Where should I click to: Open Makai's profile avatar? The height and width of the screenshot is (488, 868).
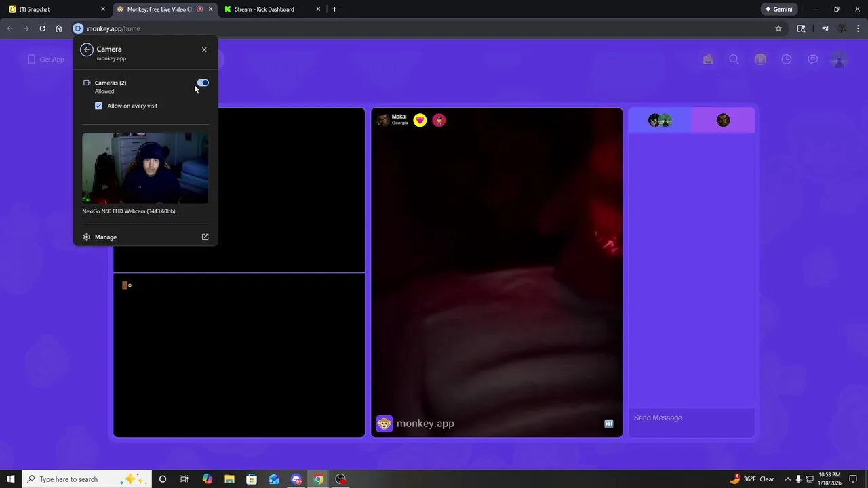(x=382, y=120)
